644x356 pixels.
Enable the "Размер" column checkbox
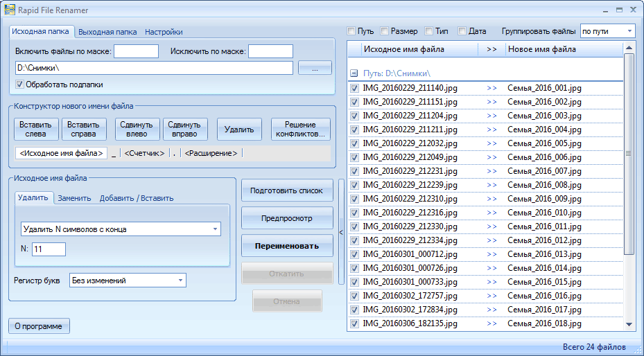point(385,31)
